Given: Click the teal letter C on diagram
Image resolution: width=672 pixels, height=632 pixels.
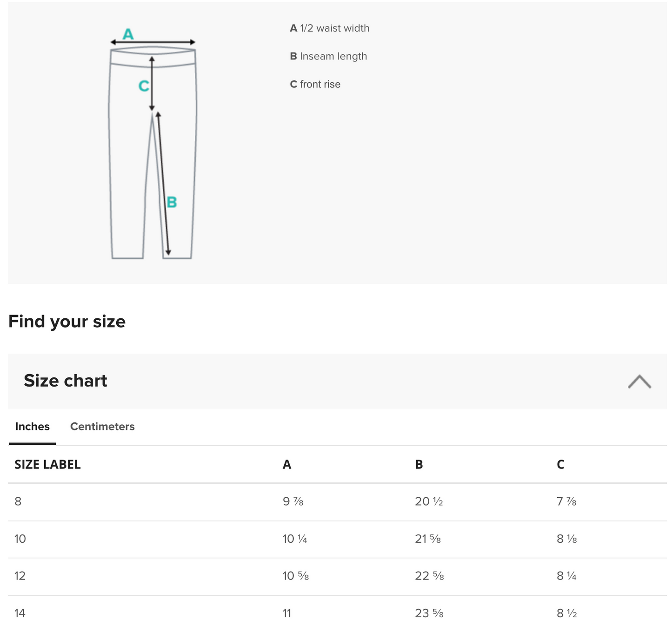Looking at the screenshot, I should click(144, 86).
